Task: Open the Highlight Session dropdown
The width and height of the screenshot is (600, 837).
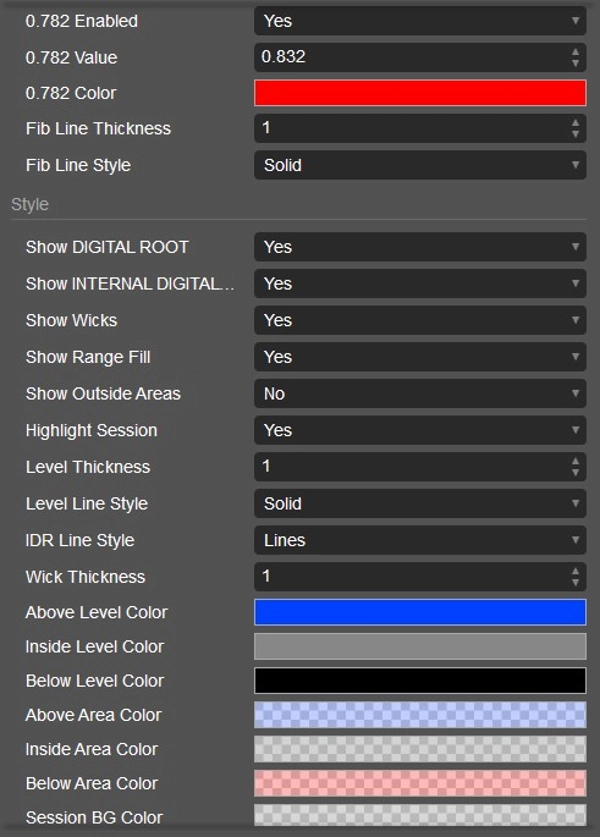Action: point(420,431)
